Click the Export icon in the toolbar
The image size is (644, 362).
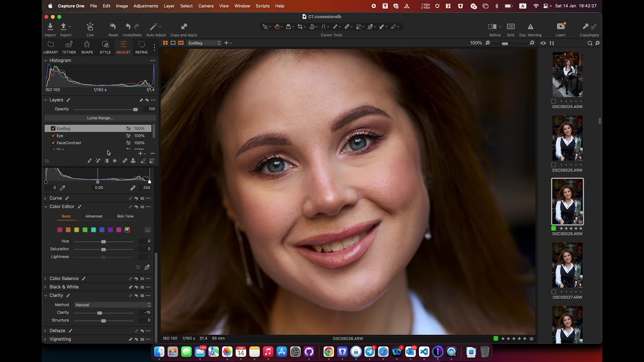(x=63, y=27)
